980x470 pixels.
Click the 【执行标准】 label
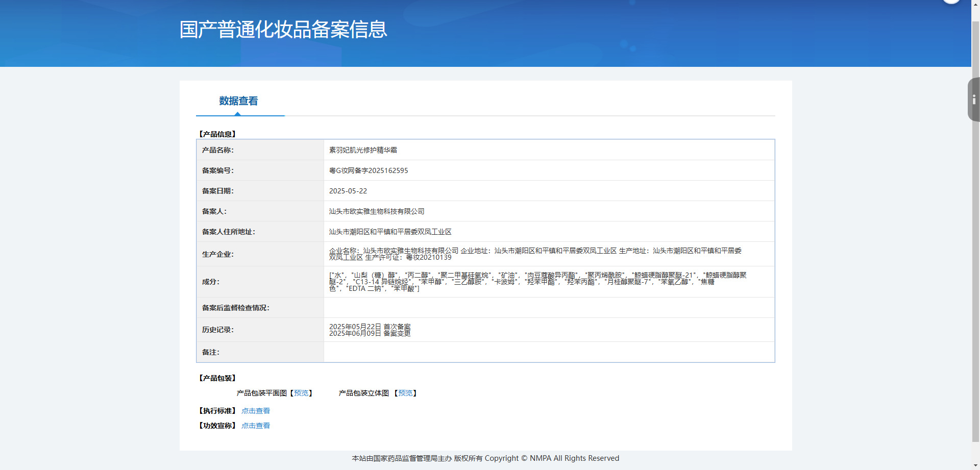(x=217, y=411)
